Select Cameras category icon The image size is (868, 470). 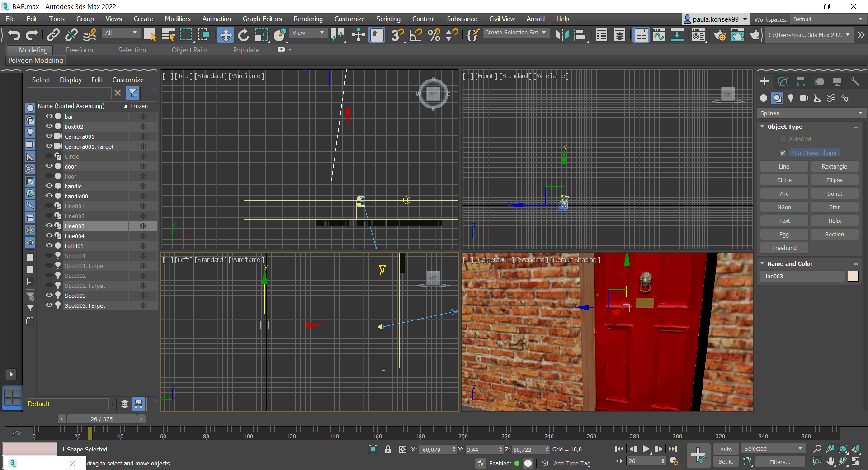(x=804, y=98)
